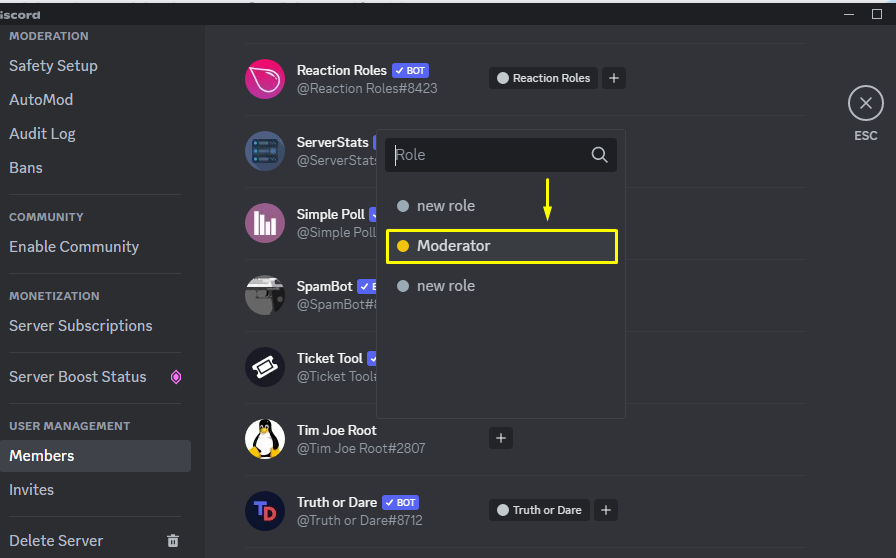Image resolution: width=896 pixels, height=558 pixels.
Task: Open the Invites page
Action: click(31, 489)
